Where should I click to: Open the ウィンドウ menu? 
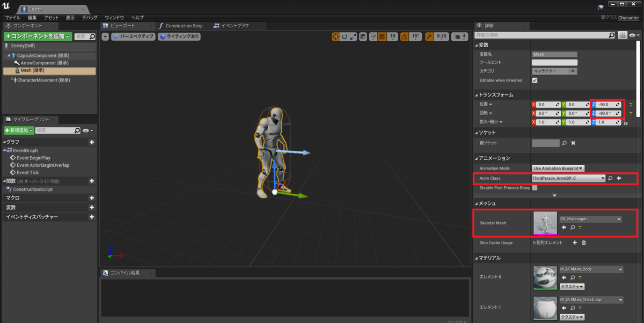pyautogui.click(x=114, y=18)
